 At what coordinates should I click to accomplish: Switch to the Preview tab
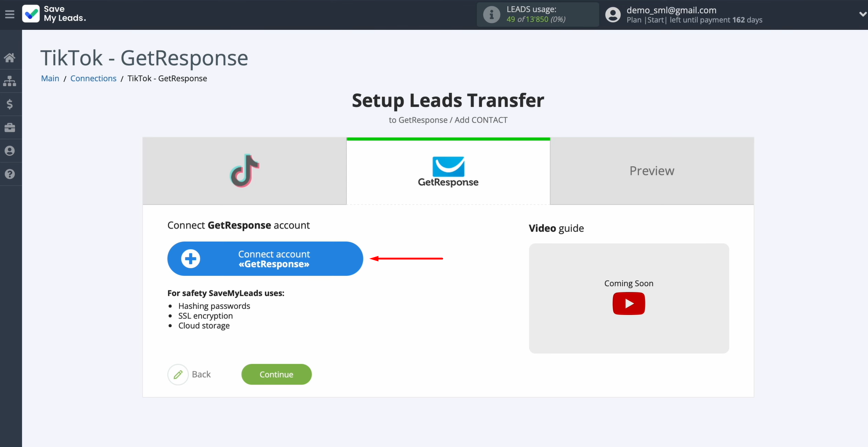pos(651,171)
